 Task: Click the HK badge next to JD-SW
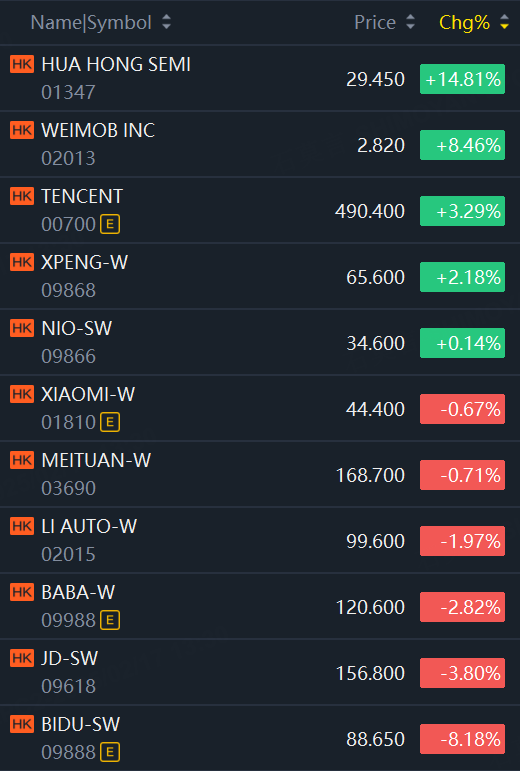[22, 658]
